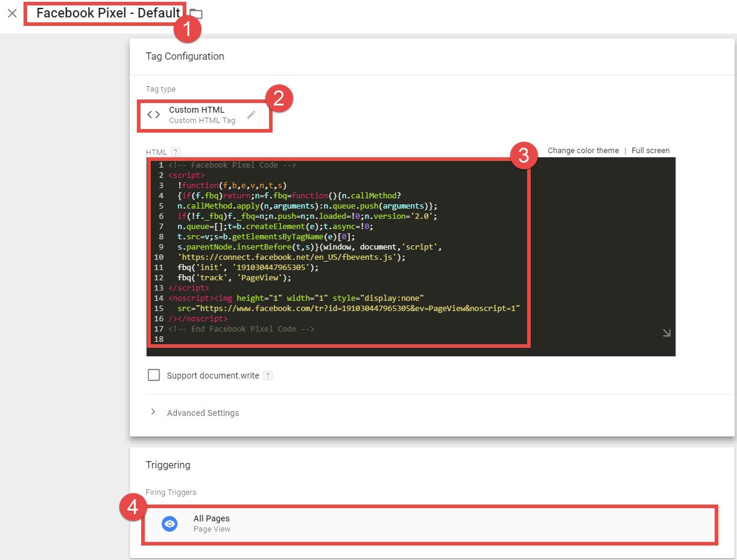Change color theme of the editor

tap(583, 151)
